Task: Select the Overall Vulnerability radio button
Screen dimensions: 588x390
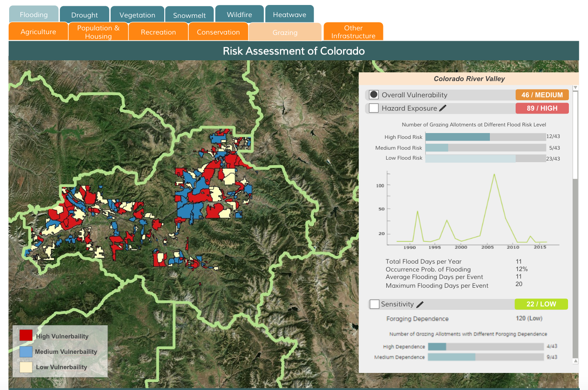Action: [374, 95]
